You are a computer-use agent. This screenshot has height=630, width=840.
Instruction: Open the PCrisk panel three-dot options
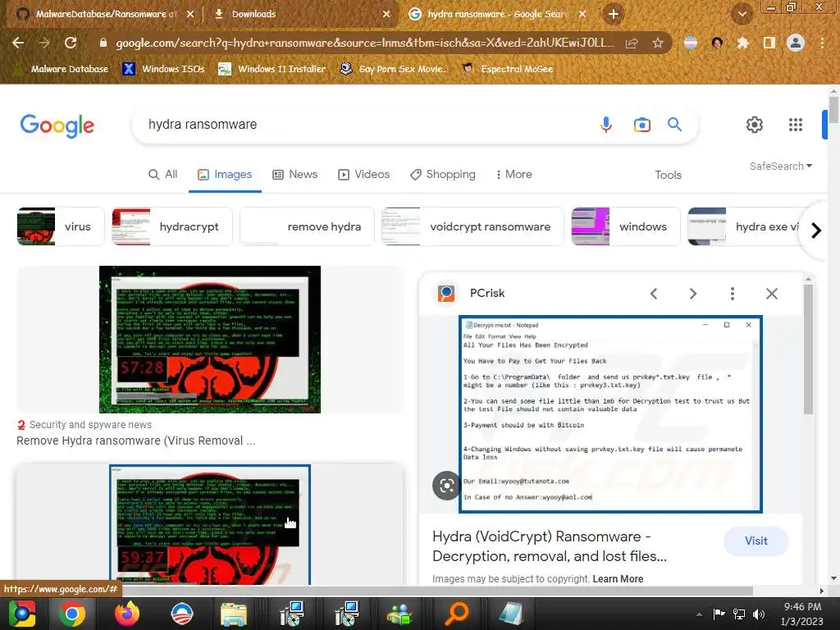[733, 294]
